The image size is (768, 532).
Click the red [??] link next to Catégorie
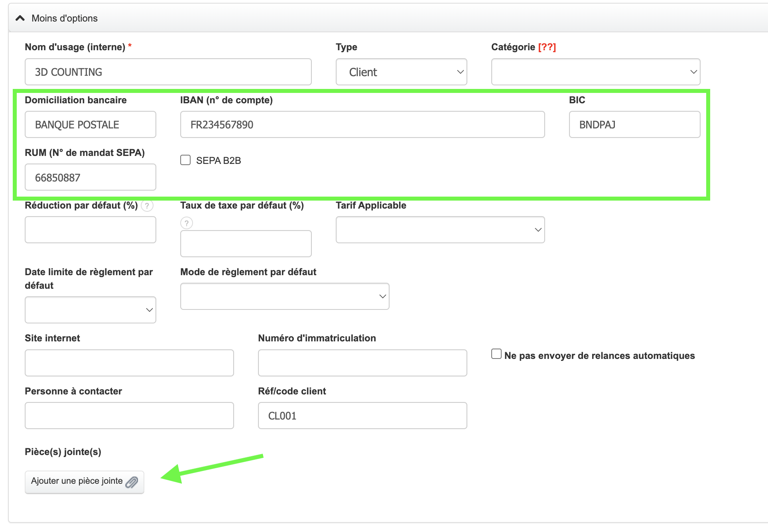pyautogui.click(x=547, y=47)
